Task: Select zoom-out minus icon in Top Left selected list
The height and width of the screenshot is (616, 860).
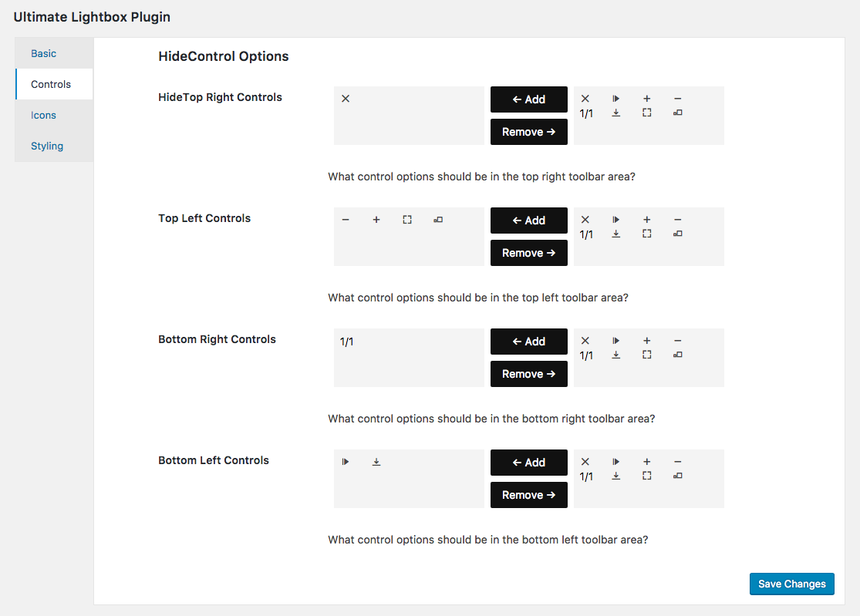Action: [x=346, y=220]
